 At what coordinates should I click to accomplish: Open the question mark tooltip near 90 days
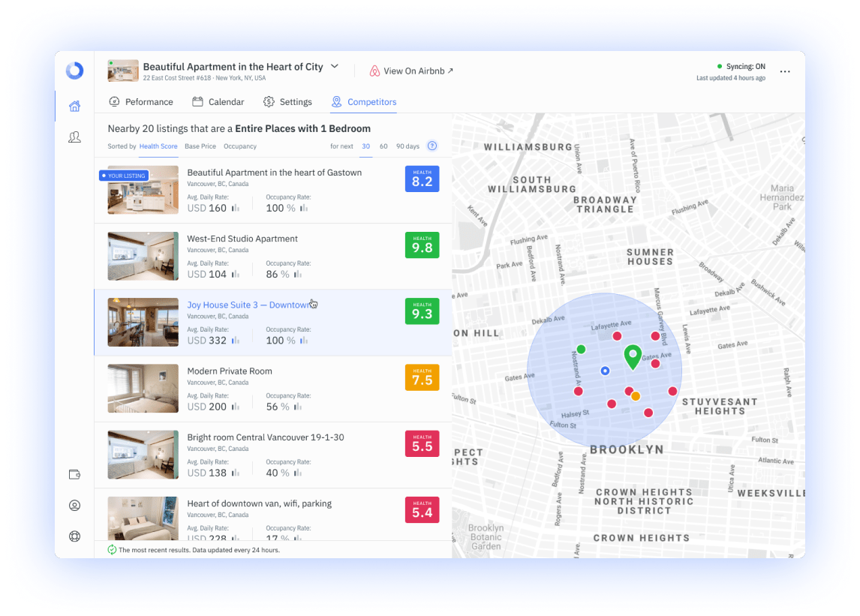432,146
